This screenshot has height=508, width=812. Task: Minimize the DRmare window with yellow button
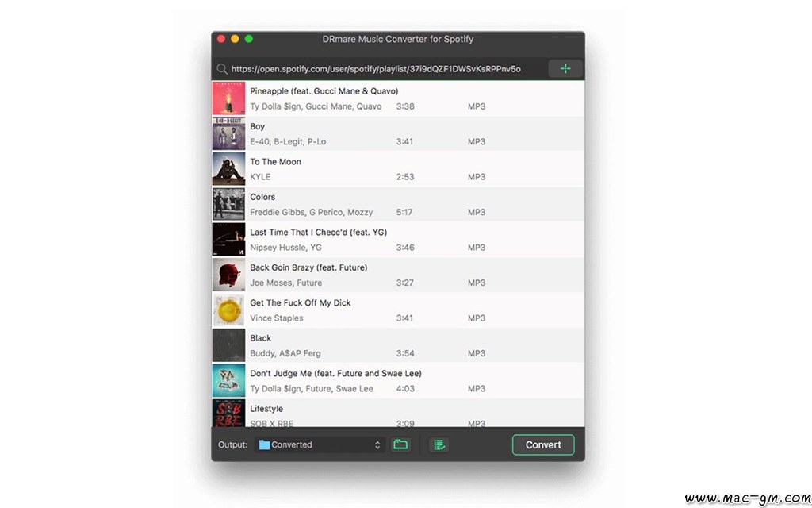(235, 39)
